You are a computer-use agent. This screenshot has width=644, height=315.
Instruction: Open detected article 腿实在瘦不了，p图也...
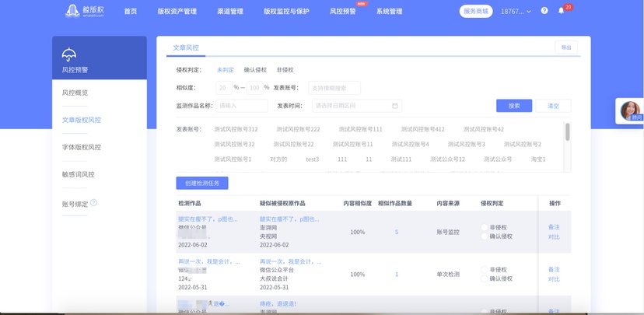click(x=208, y=219)
